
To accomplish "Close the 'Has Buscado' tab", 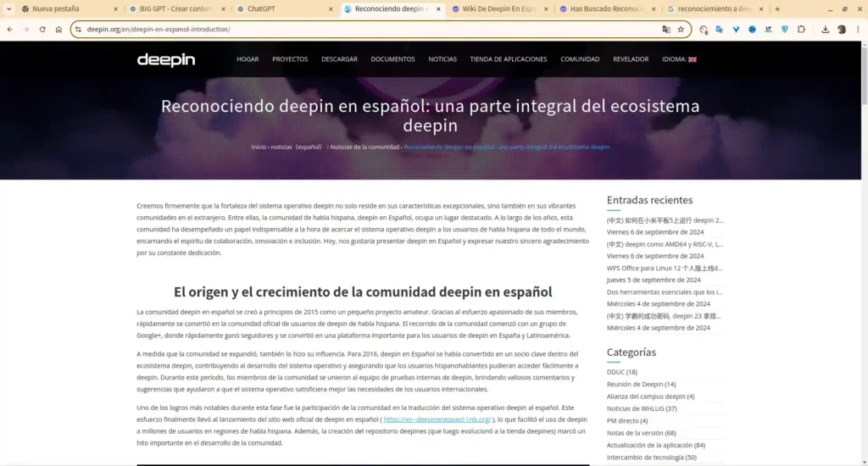I will click(654, 8).
